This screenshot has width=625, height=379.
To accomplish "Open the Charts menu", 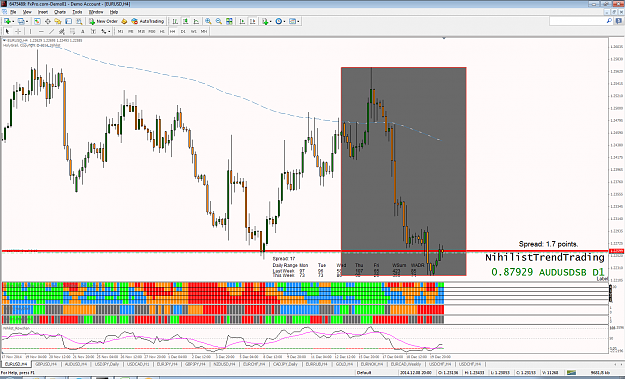I will coord(60,12).
